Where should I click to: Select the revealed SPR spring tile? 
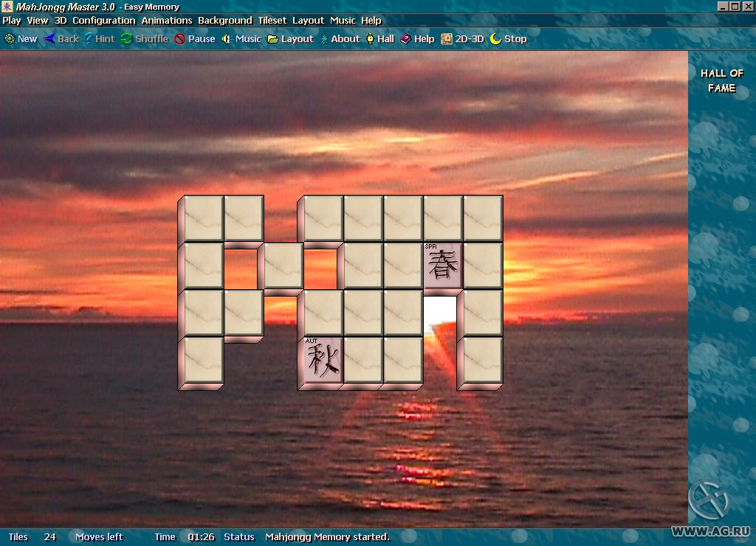coord(443,266)
